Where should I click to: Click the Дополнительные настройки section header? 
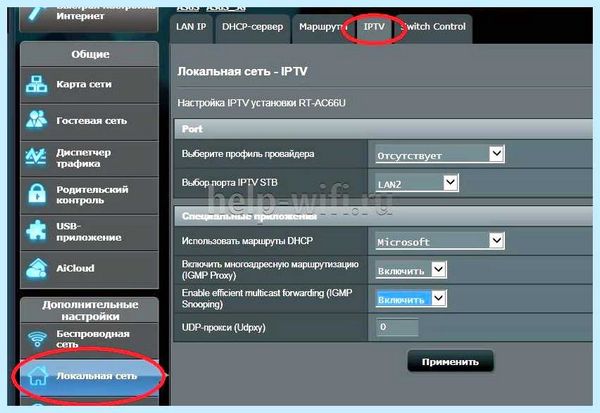coord(90,310)
